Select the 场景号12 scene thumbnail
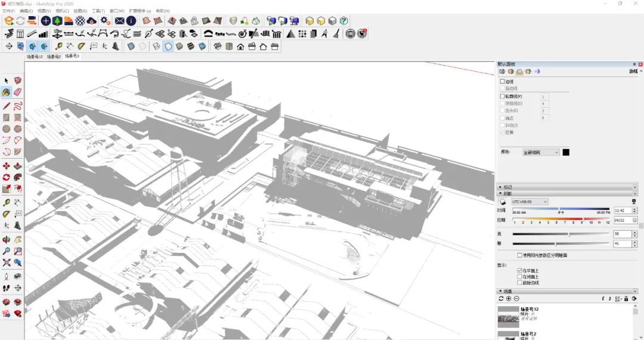Viewport: 644px width, 340px height. pyautogui.click(x=508, y=316)
